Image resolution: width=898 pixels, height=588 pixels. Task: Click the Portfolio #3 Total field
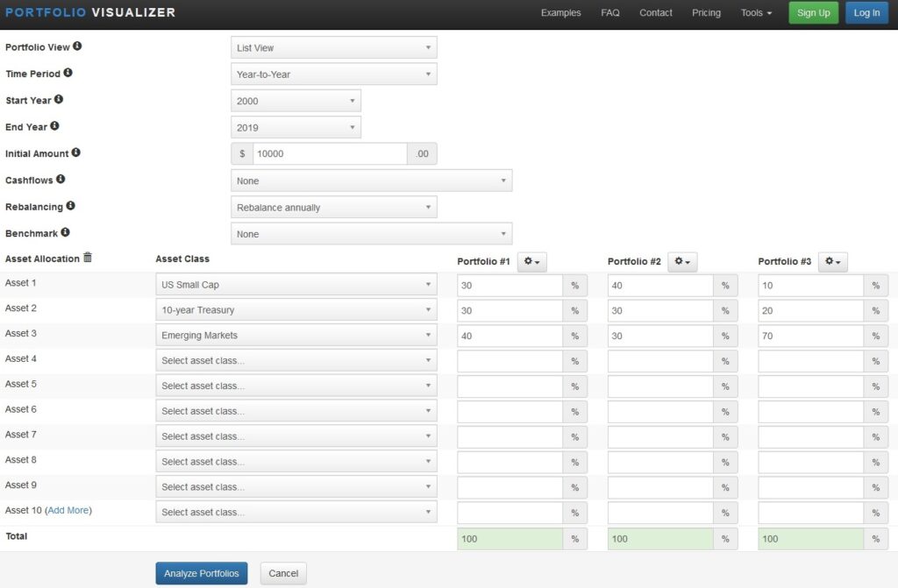(811, 539)
